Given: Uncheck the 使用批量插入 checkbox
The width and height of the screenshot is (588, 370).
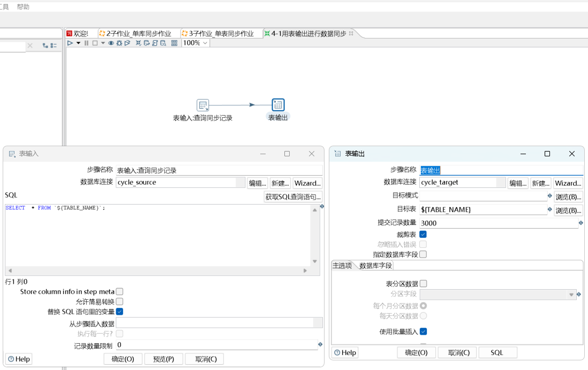Looking at the screenshot, I should click(424, 331).
